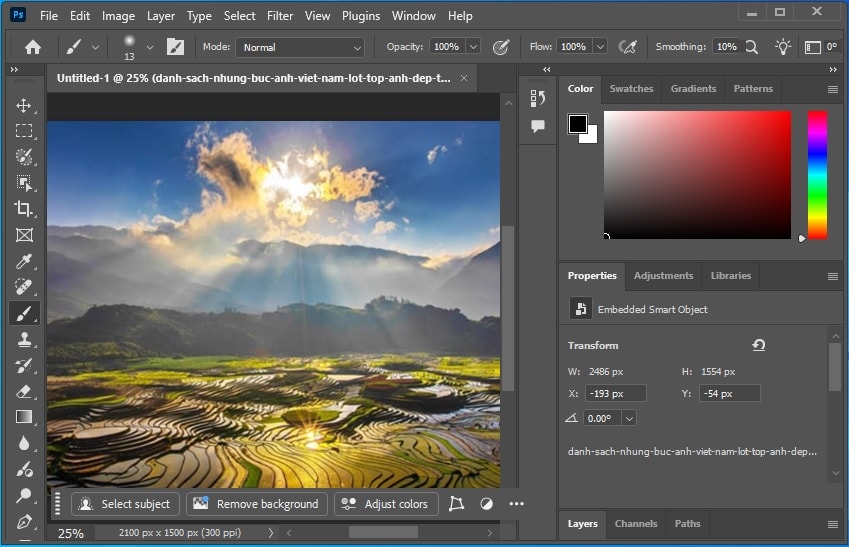Open the History panel icon

pyautogui.click(x=538, y=98)
